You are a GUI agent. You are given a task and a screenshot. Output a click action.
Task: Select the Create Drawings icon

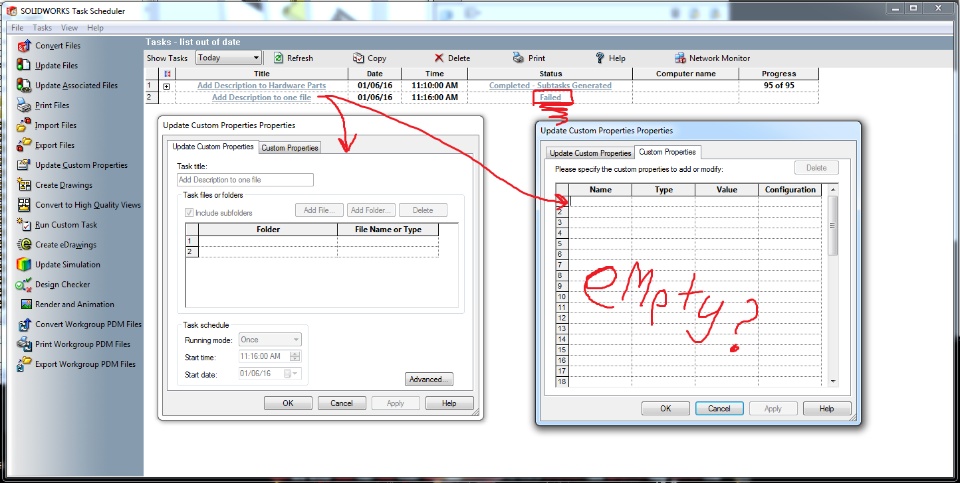coord(24,185)
